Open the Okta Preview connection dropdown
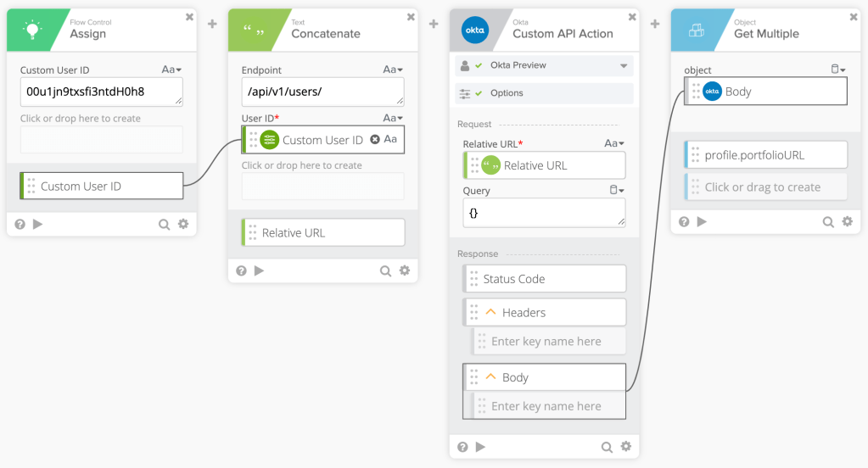 tap(624, 66)
